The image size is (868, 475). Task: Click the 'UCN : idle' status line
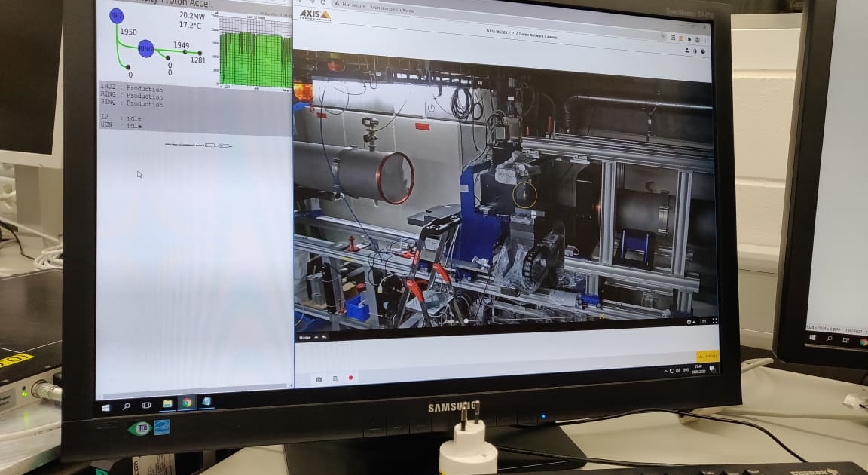[x=121, y=125]
